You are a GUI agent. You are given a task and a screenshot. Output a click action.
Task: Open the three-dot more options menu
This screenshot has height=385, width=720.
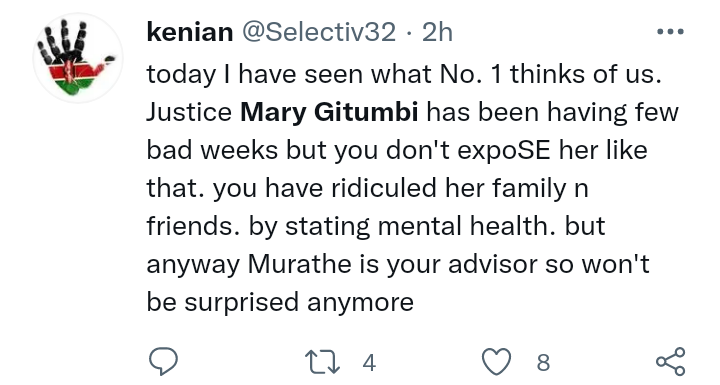[670, 32]
